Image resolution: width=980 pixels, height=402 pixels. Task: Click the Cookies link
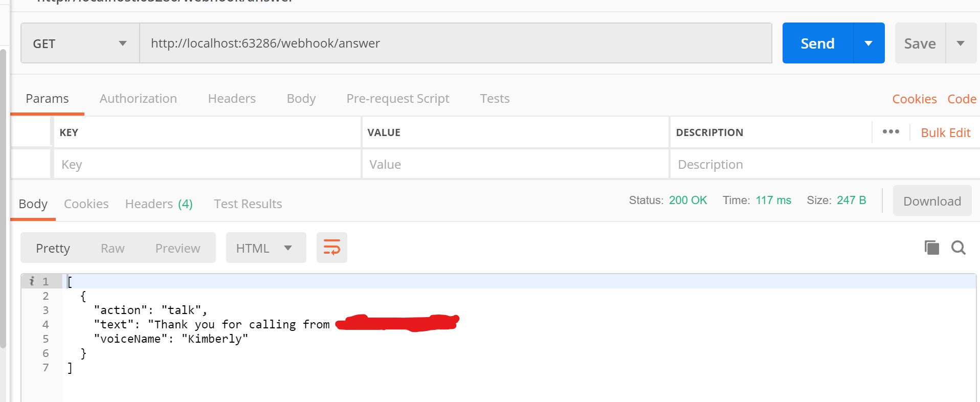[x=915, y=99]
